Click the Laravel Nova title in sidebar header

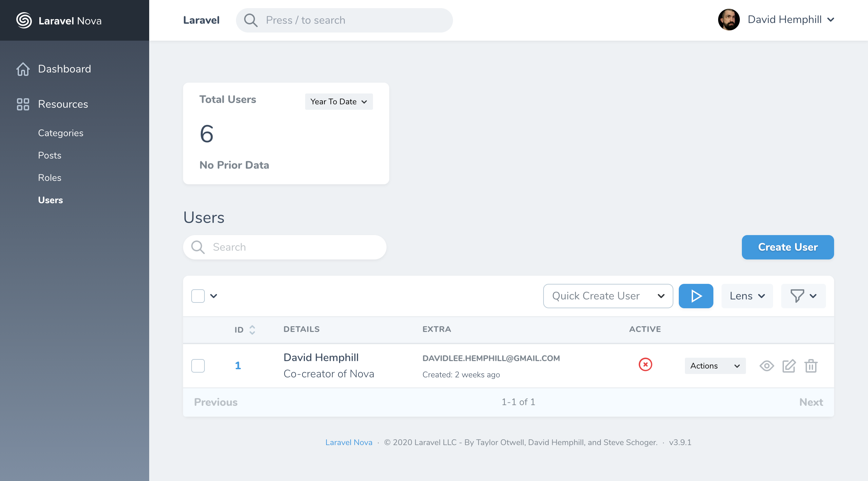70,21
